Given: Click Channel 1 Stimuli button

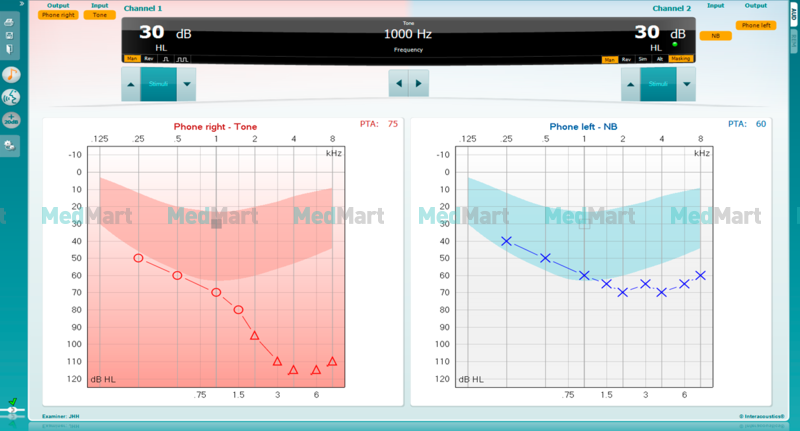Looking at the screenshot, I should [x=159, y=84].
